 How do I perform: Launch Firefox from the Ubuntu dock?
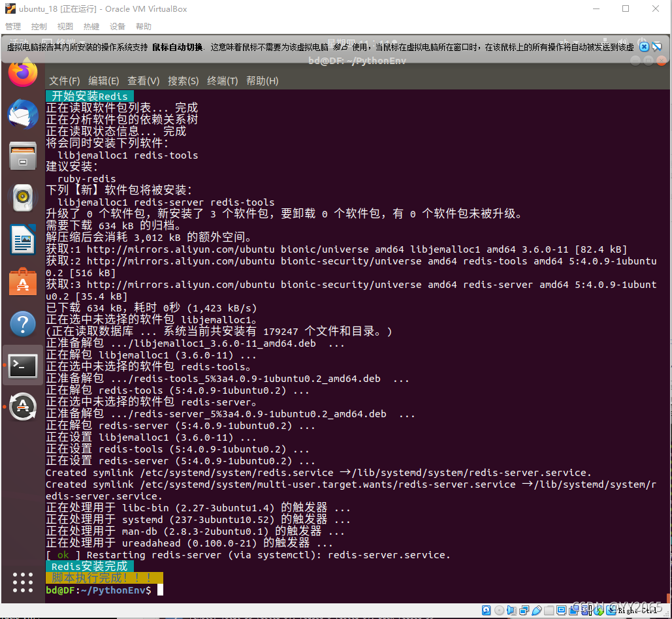[x=23, y=73]
